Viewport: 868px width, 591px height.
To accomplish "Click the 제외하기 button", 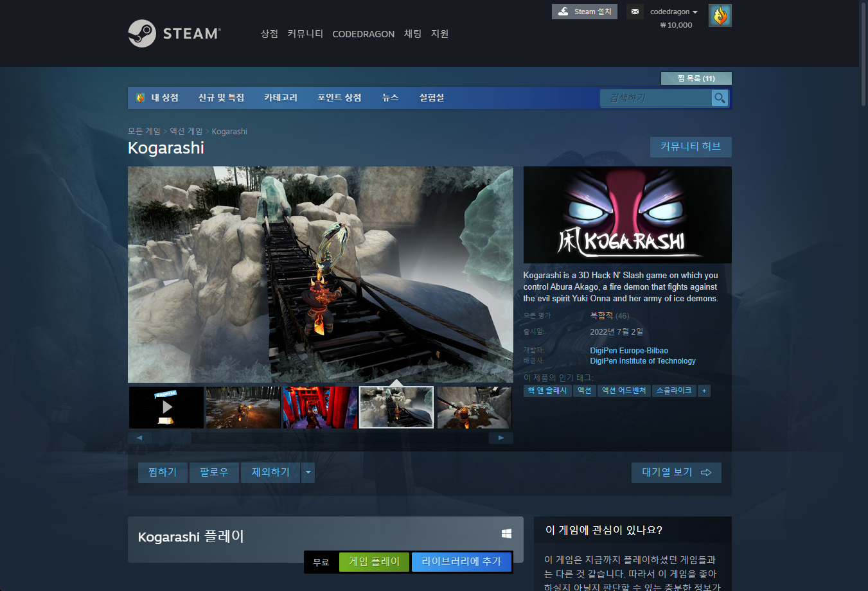I will pyautogui.click(x=270, y=472).
